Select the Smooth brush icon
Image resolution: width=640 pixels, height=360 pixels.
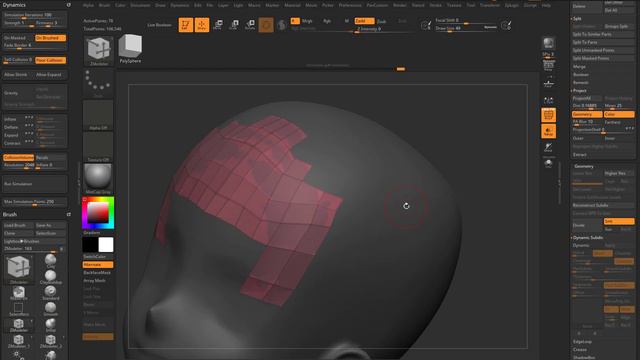[x=51, y=309]
